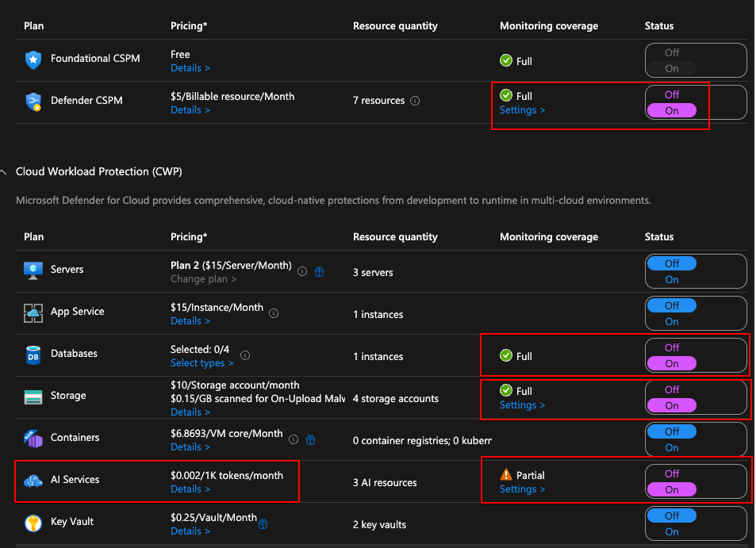Screen dimensions: 756x548
Task: Open the Details link for AI Services pricing
Action: (190, 489)
